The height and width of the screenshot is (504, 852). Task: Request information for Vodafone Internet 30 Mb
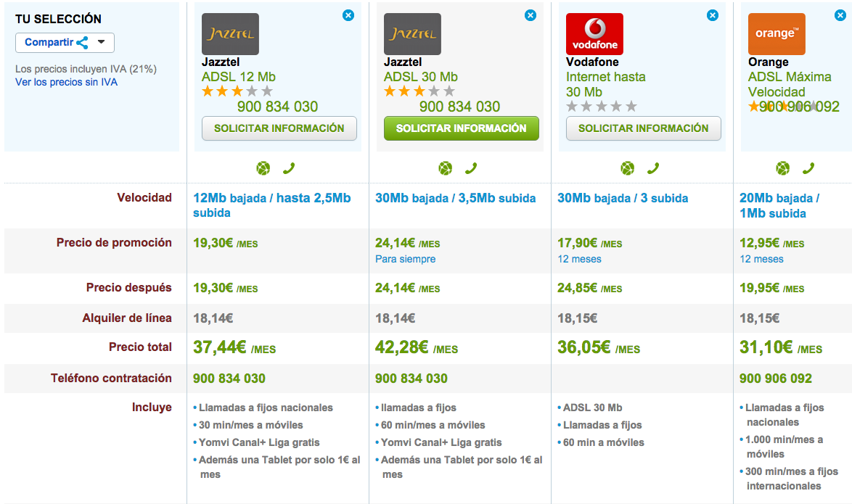click(643, 128)
